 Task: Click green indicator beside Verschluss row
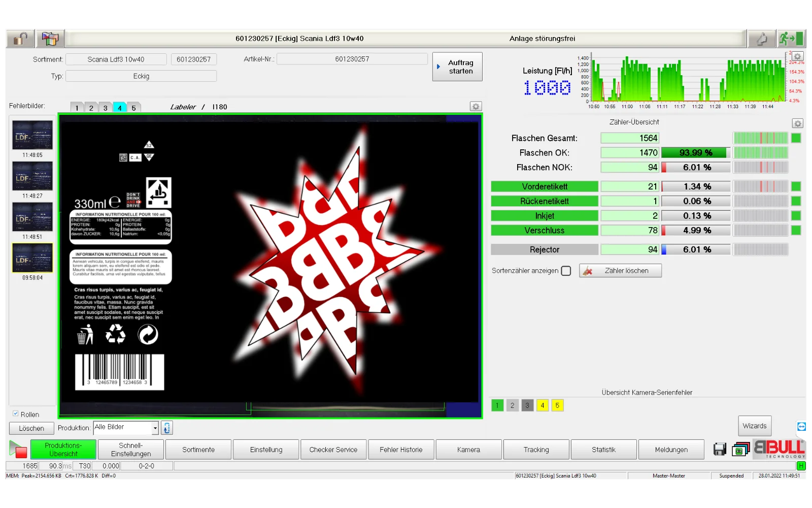[x=796, y=230]
